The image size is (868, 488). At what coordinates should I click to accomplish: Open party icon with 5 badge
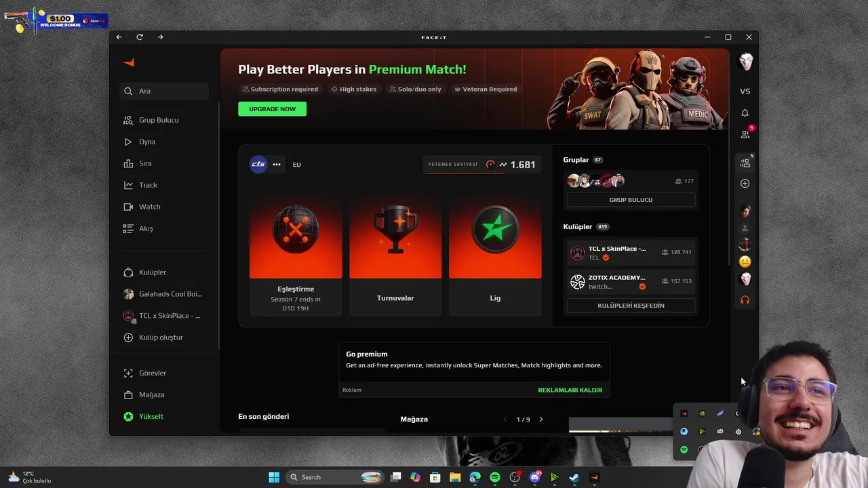click(746, 162)
